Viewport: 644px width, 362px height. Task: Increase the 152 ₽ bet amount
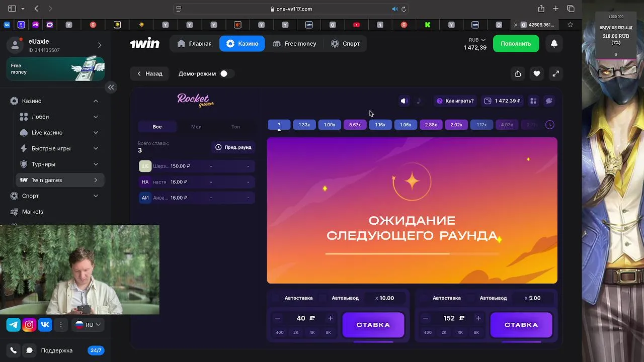click(x=478, y=318)
